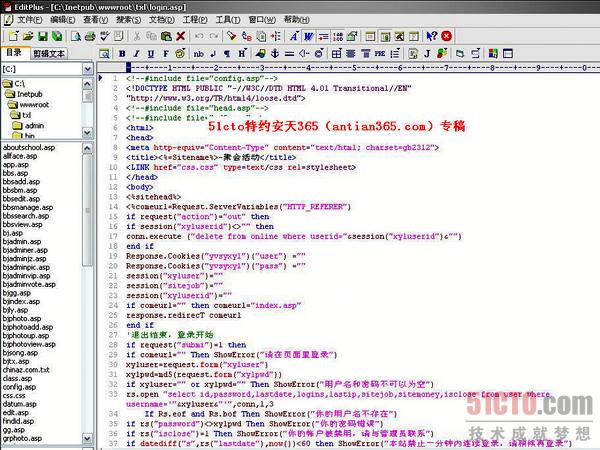Open Heading tag H dropdown
This screenshot has height=450, width=600.
click(x=243, y=54)
